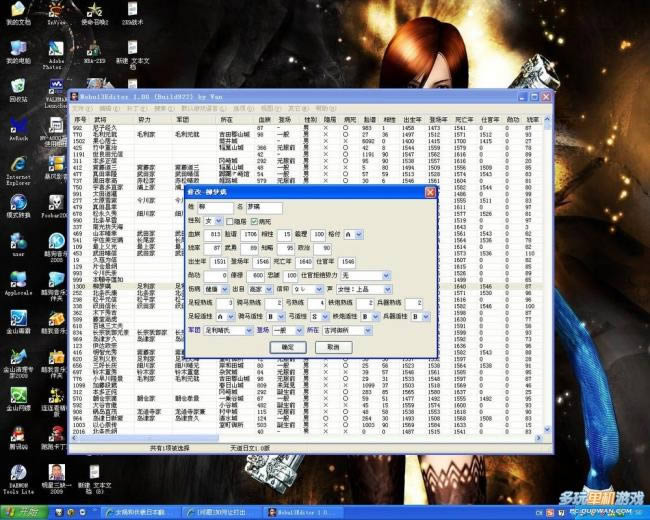650x520 pixels.
Task: Click the 名 given-name input field
Action: point(264,207)
